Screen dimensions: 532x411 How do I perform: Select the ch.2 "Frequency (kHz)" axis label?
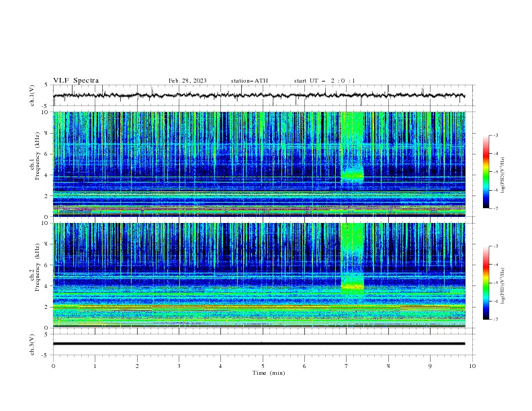coord(38,267)
